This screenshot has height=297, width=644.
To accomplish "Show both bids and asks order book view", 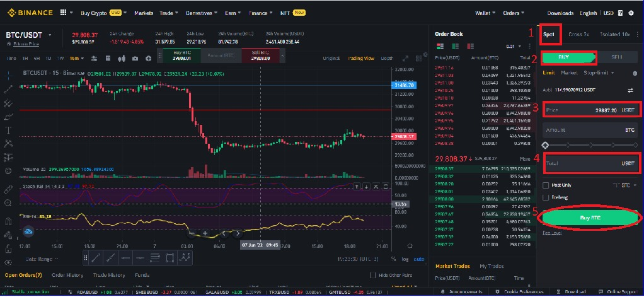I will point(440,47).
